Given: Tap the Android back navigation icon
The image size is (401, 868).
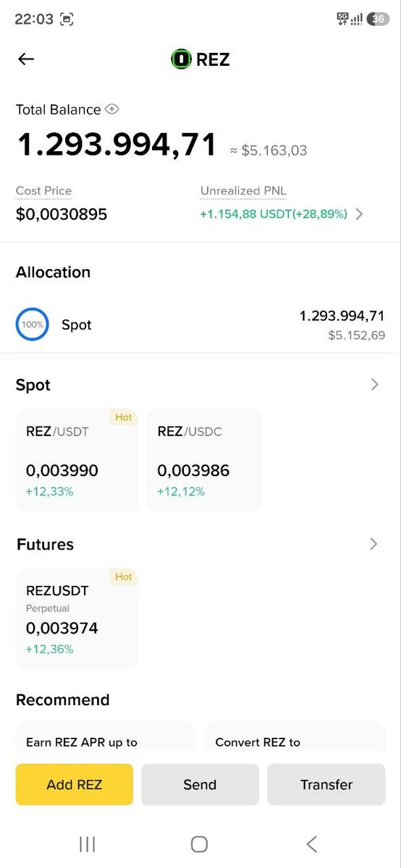Looking at the screenshot, I should tap(312, 843).
